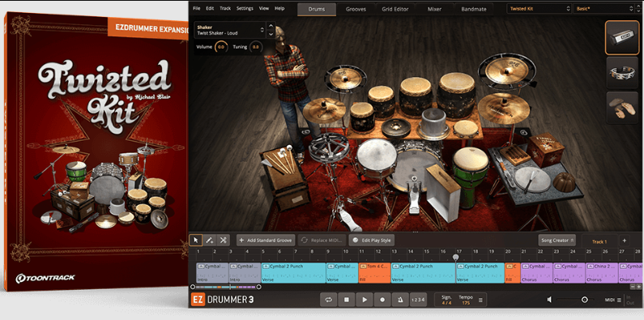Click the metal bucket on table

[433, 124]
